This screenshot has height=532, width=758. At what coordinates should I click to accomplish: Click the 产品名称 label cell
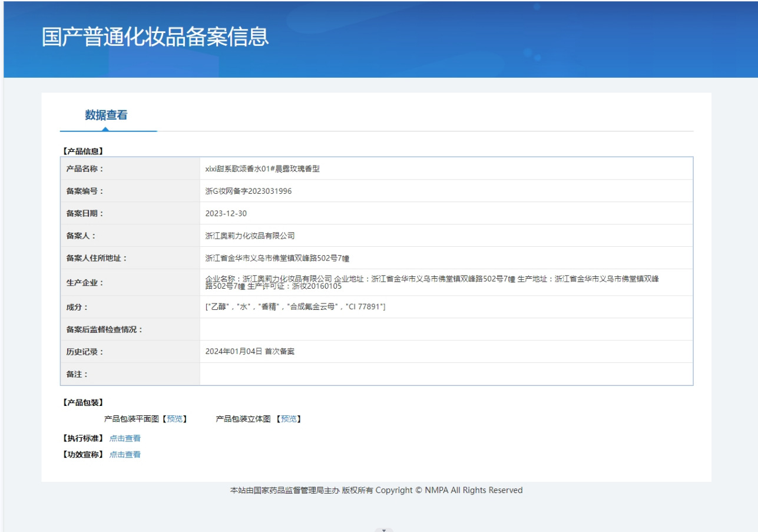[x=130, y=168]
